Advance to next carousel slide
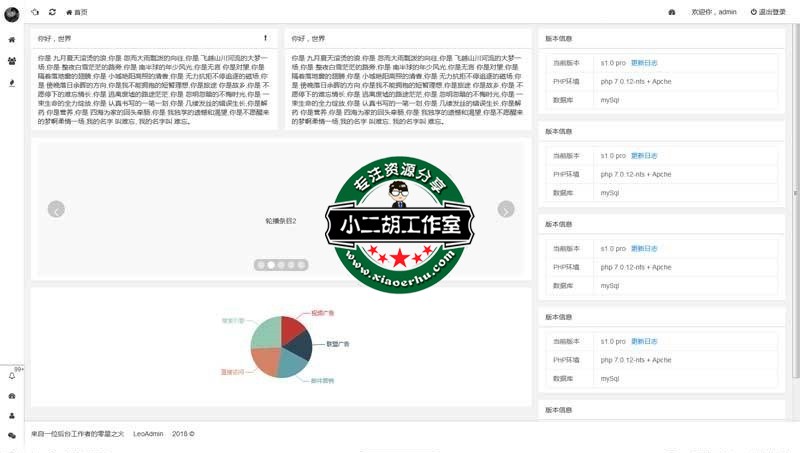Image resolution: width=800 pixels, height=453 pixels. pyautogui.click(x=506, y=210)
